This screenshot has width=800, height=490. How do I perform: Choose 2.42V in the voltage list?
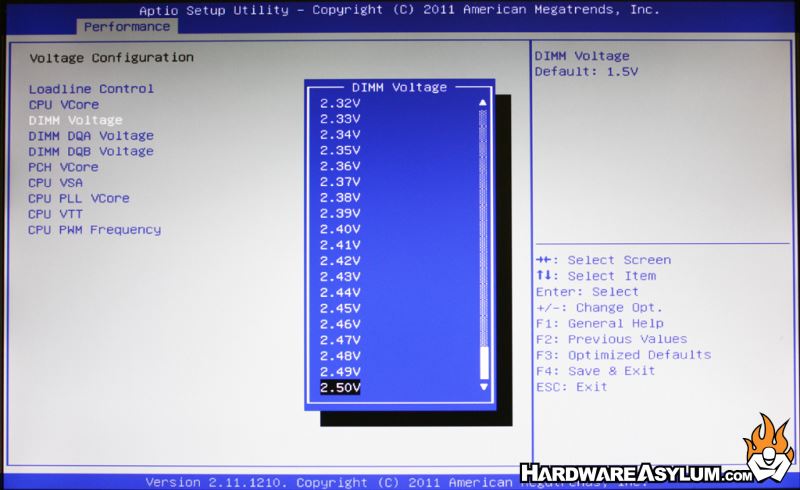coord(340,261)
